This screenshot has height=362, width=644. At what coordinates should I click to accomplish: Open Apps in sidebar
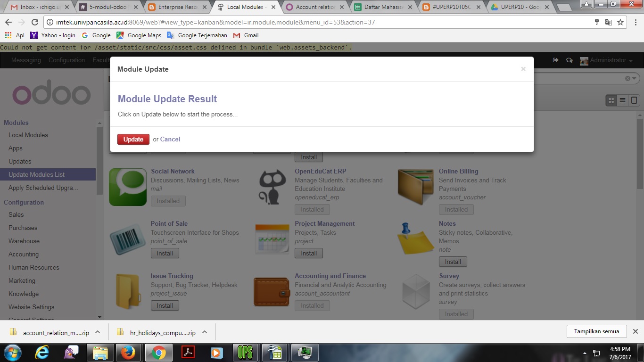point(16,148)
